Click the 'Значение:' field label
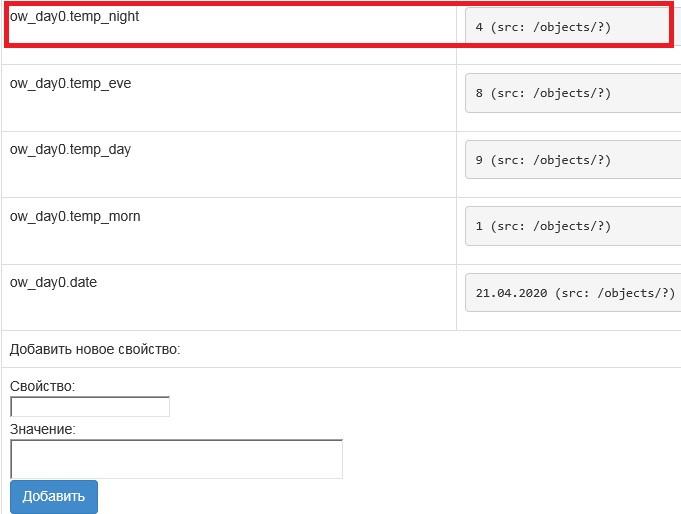681x514 pixels. click(43, 429)
